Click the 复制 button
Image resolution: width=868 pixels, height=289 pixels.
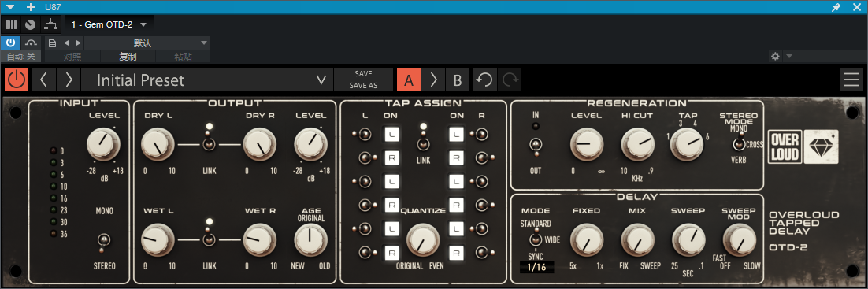128,57
